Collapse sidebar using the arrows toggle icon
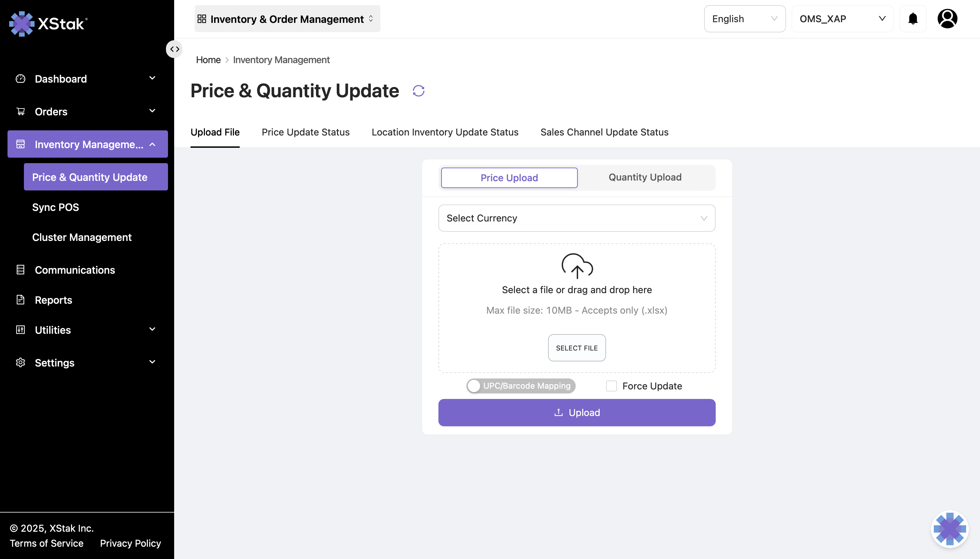 pos(174,49)
